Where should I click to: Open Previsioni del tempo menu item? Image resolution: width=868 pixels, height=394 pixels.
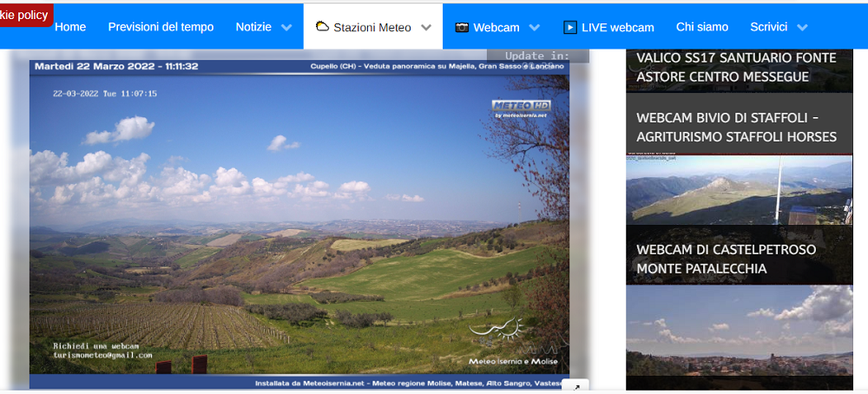click(161, 27)
